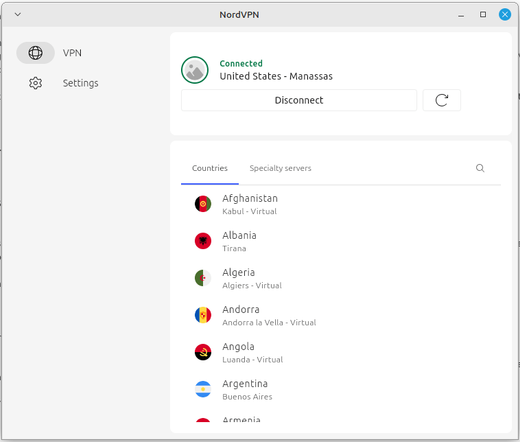Click the refresh connection icon button
The image size is (520, 442).
441,100
